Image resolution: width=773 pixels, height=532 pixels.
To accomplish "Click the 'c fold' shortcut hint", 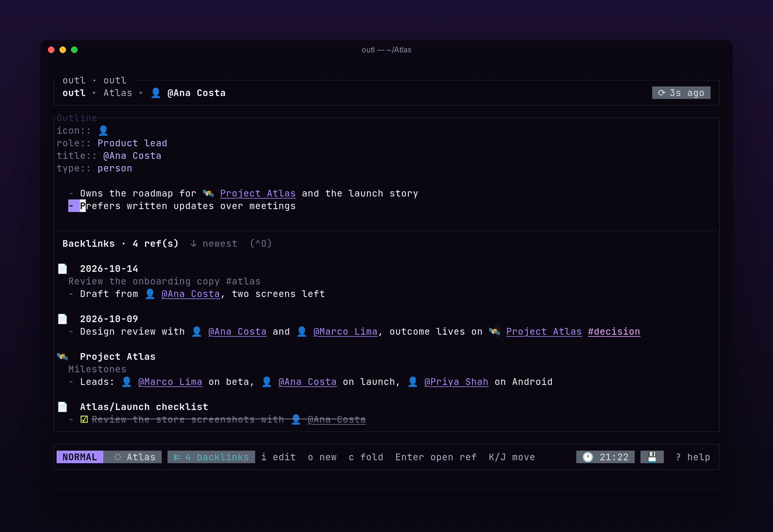I will click(x=366, y=457).
